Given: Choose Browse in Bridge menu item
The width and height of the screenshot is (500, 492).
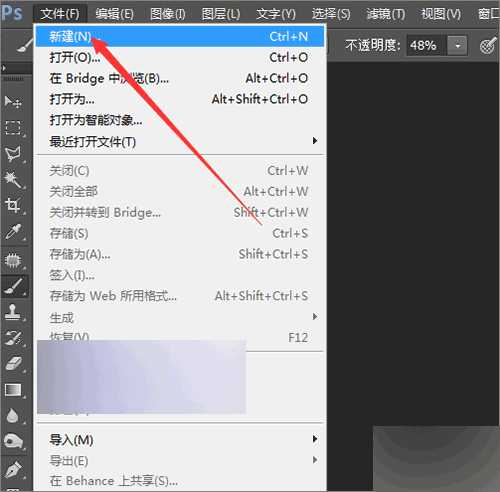Looking at the screenshot, I should [181, 78].
